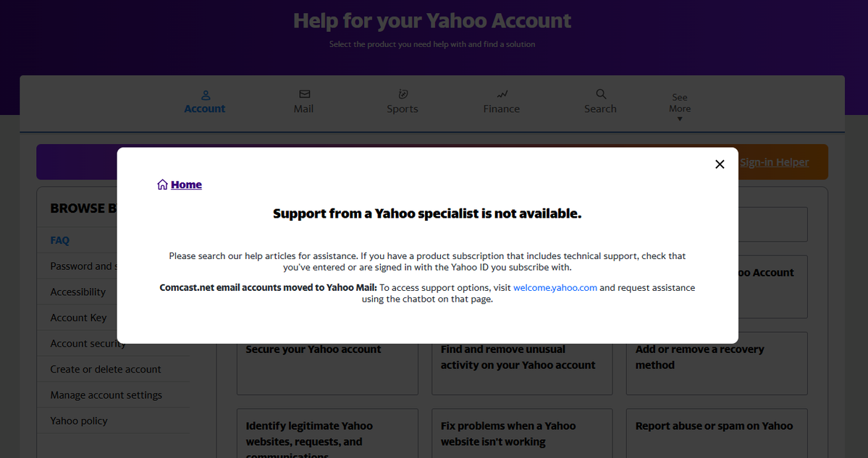This screenshot has width=868, height=458.
Task: Switch to the Mail tab label
Action: pyautogui.click(x=303, y=109)
